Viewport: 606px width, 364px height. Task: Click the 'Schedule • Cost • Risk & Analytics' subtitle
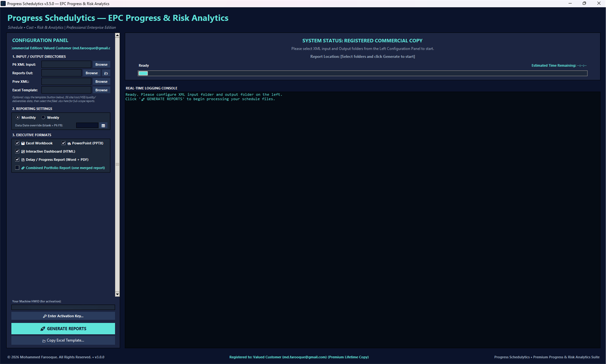point(62,27)
